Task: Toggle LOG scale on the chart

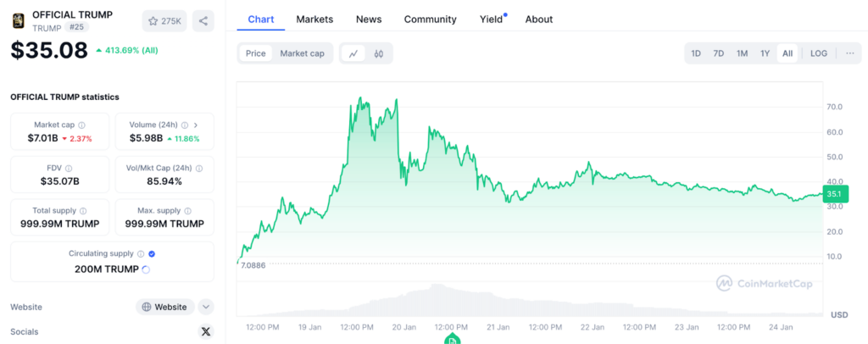Action: click(819, 53)
